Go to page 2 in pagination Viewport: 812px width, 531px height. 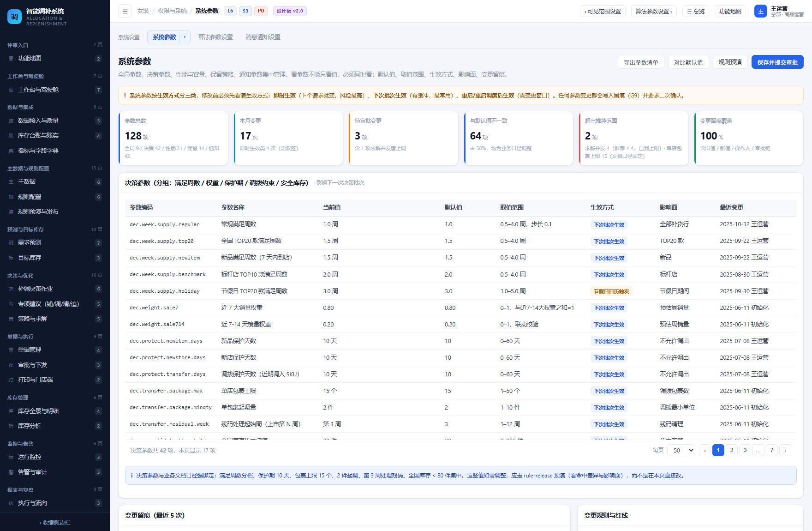[x=732, y=450]
